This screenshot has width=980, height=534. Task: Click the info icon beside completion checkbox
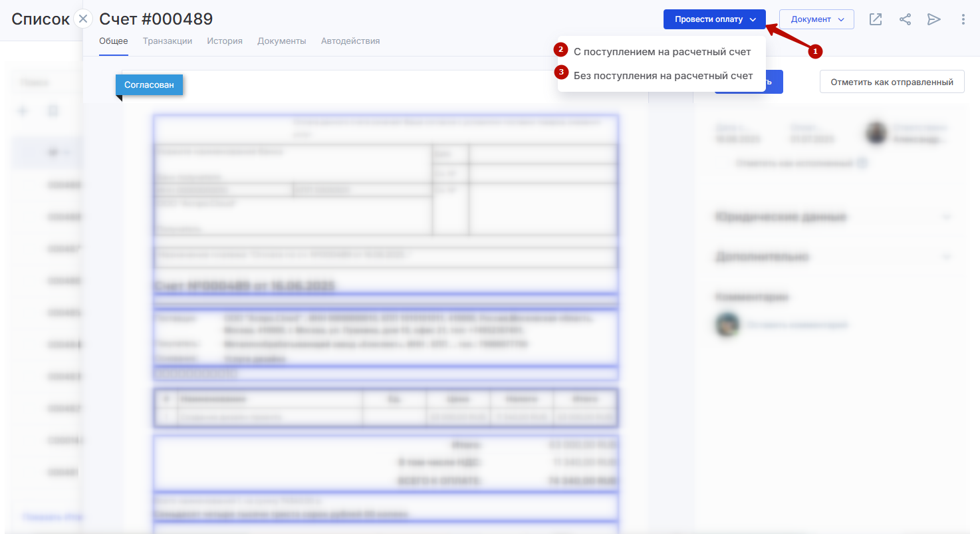point(862,163)
